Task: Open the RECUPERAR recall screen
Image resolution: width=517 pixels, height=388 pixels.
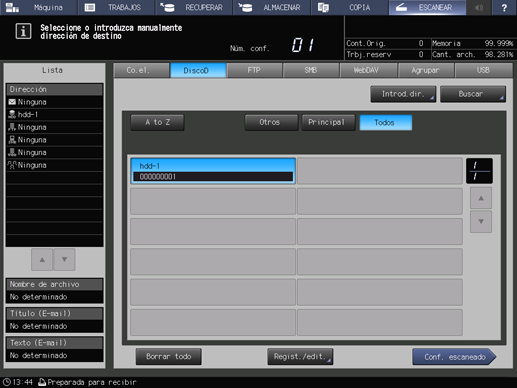Action: 194,8
